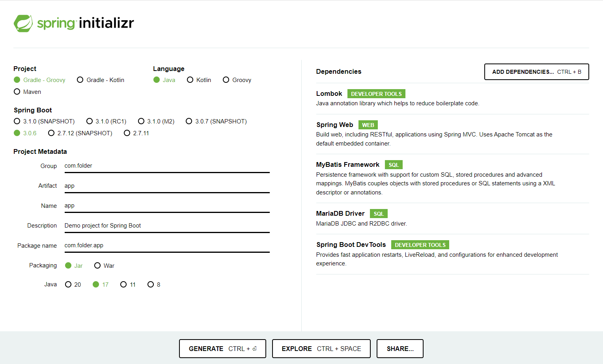Click the MariaDB Driver dependency entry
Viewport: 603px width, 364px height.
tap(452, 218)
